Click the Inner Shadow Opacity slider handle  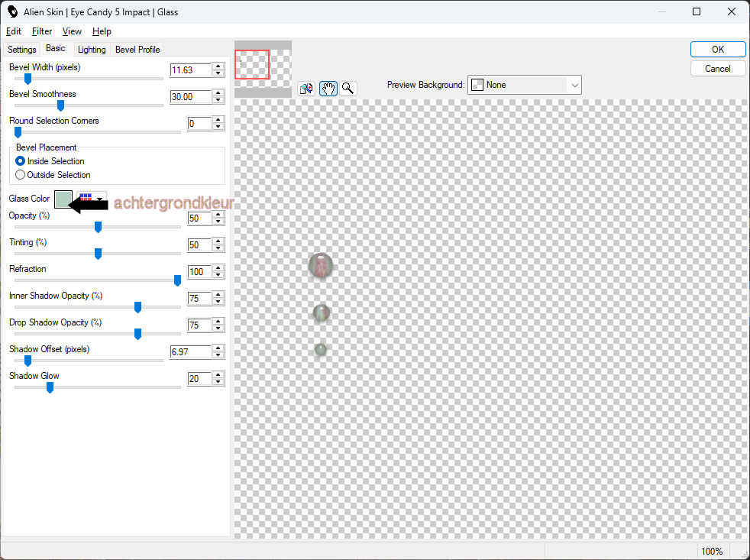[x=137, y=307]
